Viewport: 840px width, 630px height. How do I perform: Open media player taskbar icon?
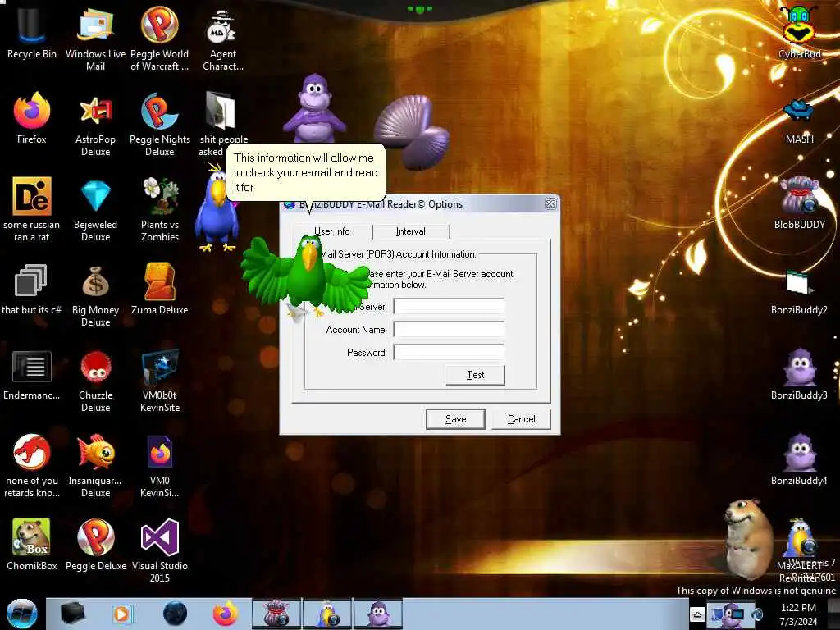point(121,614)
